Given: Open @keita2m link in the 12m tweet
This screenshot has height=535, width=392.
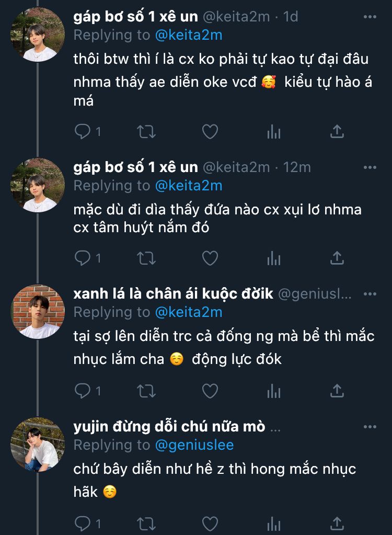Looking at the screenshot, I should (188, 185).
